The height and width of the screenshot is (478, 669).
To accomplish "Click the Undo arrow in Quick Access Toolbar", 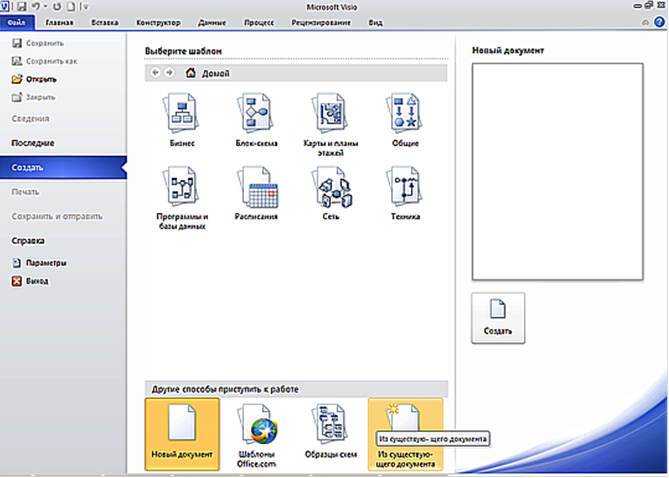I will (36, 6).
